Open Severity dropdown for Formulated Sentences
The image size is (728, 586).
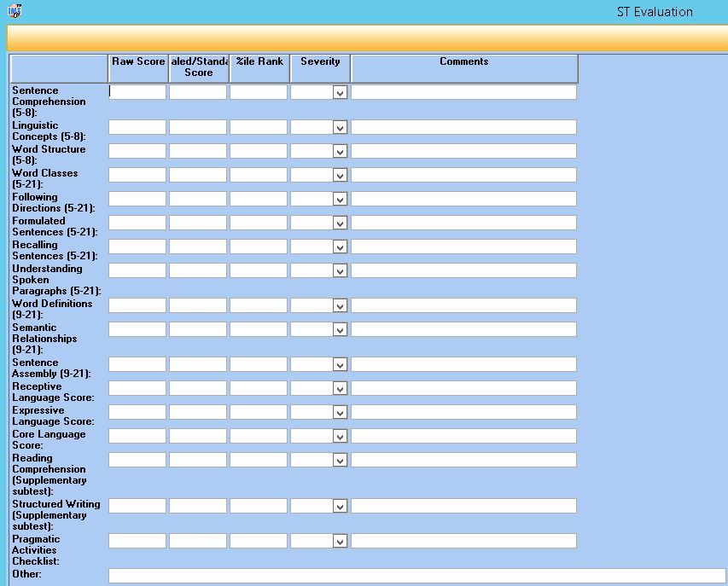point(340,223)
